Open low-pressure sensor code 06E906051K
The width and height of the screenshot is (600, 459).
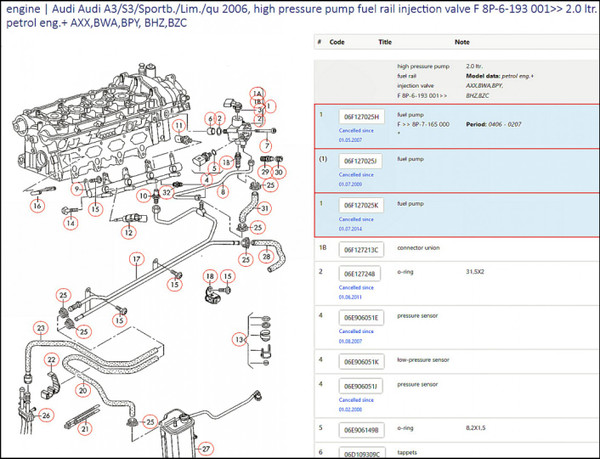(x=360, y=362)
